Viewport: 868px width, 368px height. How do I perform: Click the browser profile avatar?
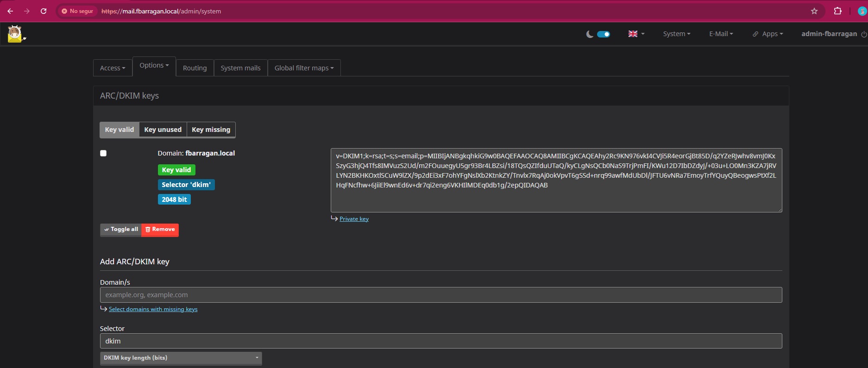click(x=862, y=11)
